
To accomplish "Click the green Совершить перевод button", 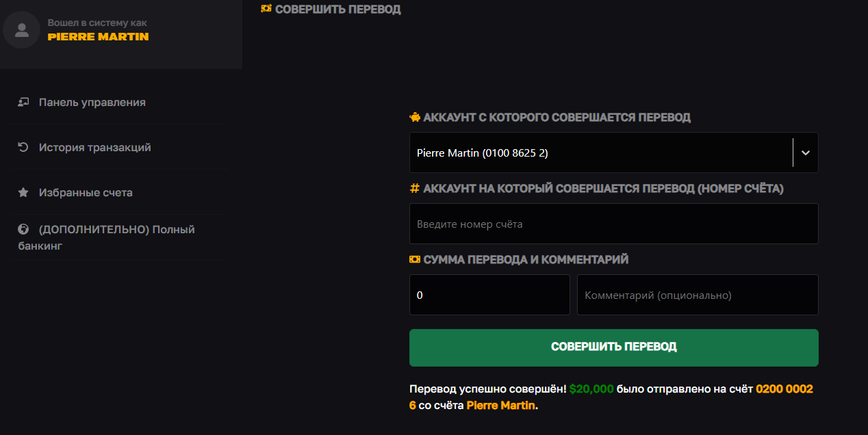I will (x=614, y=347).
